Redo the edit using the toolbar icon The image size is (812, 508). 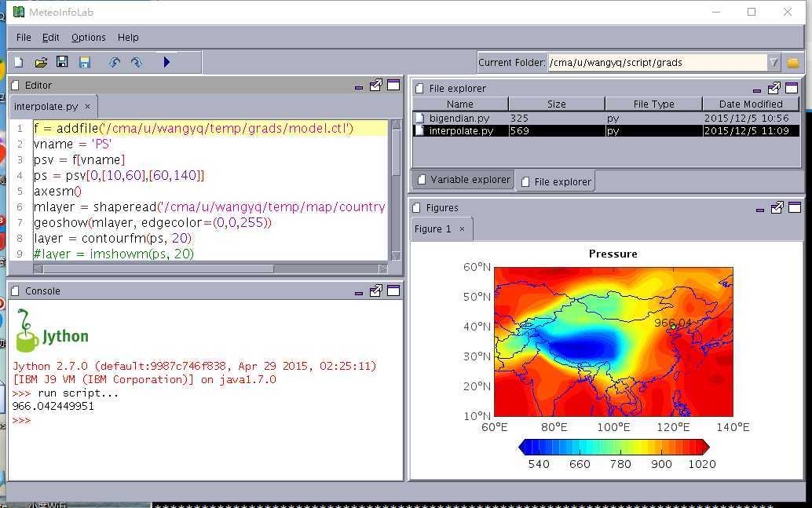click(137, 63)
